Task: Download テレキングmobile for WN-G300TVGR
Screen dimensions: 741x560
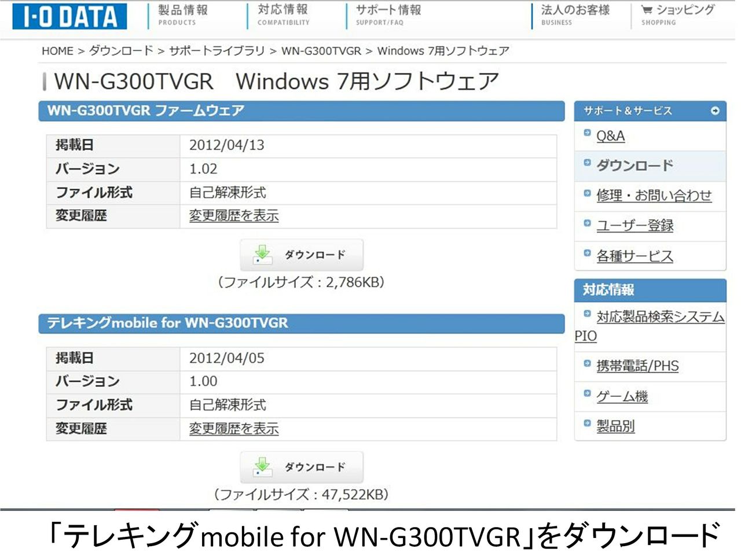Action: [x=302, y=467]
